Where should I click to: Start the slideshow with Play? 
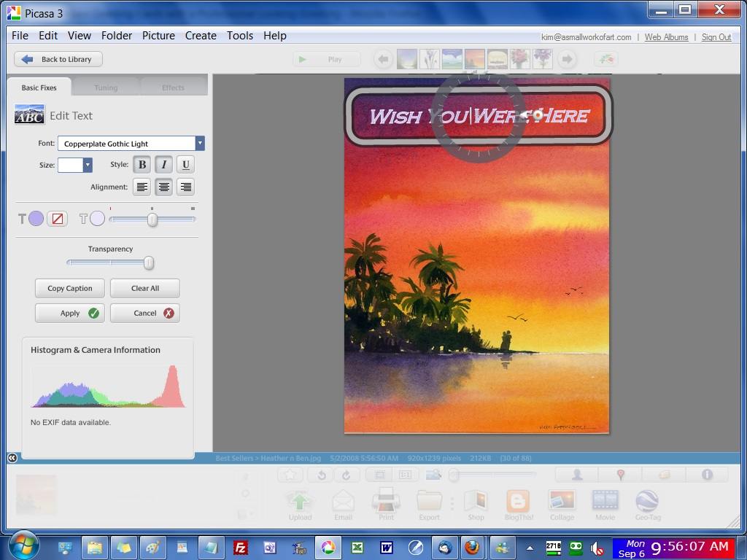326,60
